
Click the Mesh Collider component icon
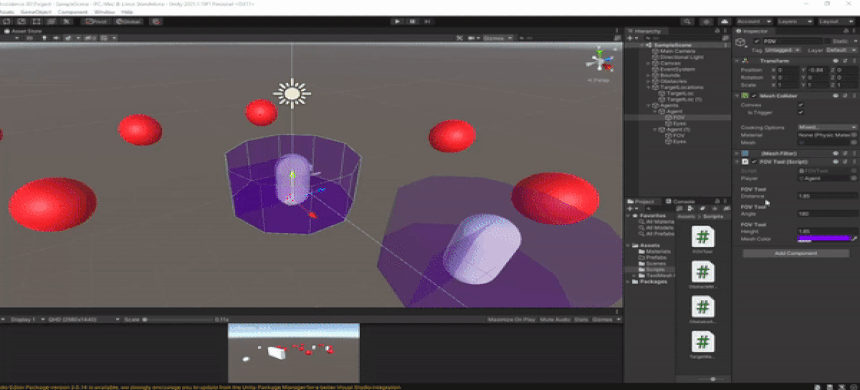click(745, 95)
